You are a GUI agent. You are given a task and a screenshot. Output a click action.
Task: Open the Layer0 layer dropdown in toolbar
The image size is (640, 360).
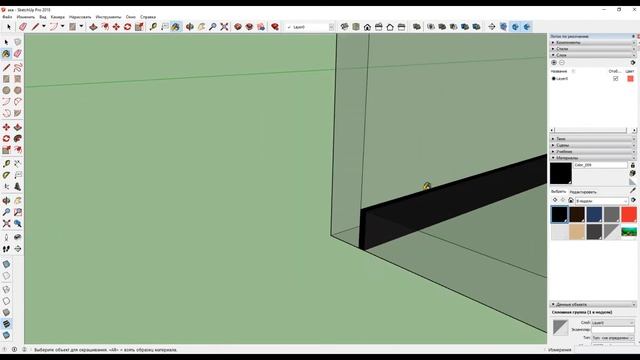tap(331, 27)
